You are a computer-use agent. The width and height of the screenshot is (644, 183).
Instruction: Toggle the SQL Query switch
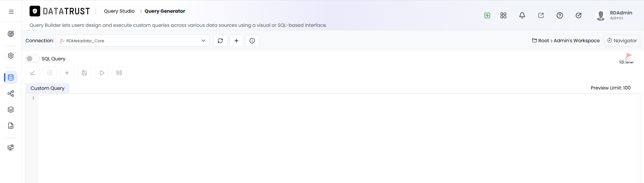pos(33,59)
